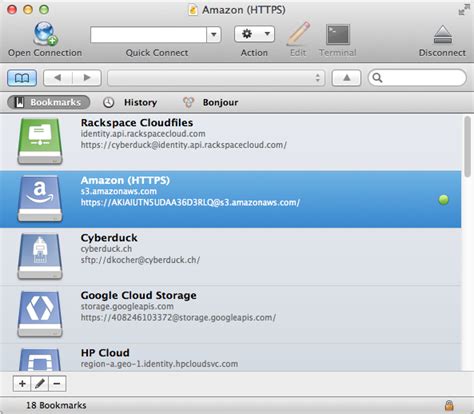Click the identity.api.rackspacecloud.com hostname
Screen dimensions: 474x414
pos(143,134)
